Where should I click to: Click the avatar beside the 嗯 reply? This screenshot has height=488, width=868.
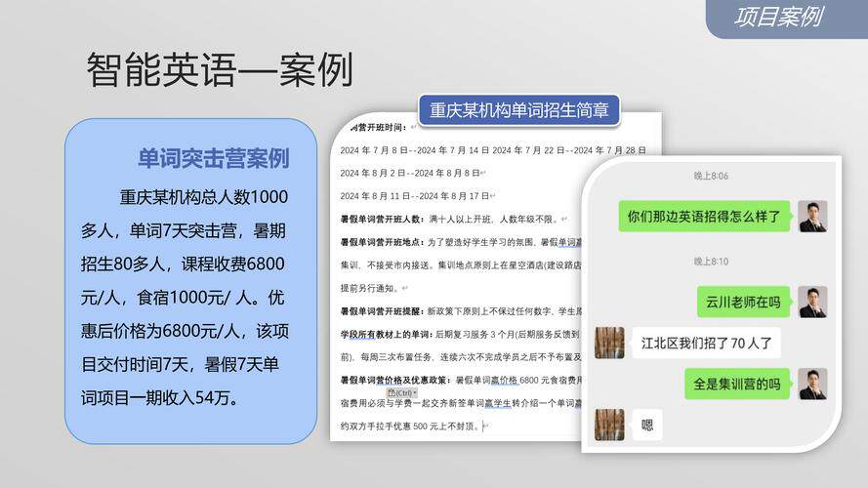(609, 425)
